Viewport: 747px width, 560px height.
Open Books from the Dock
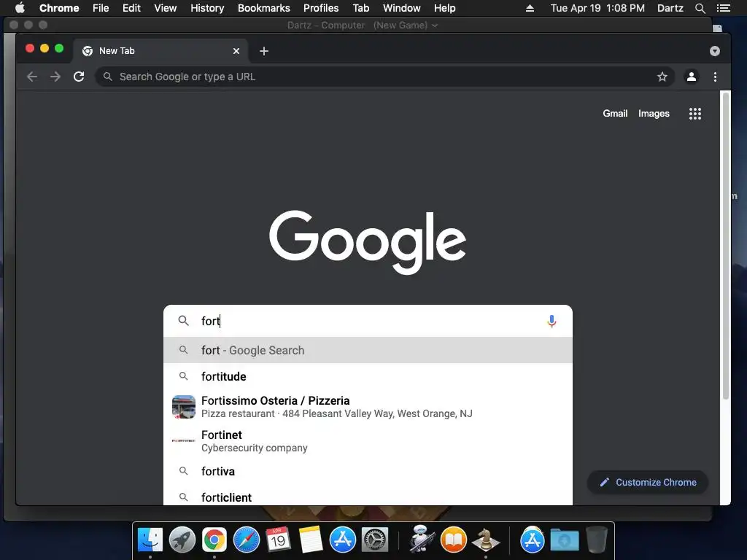[x=454, y=540]
